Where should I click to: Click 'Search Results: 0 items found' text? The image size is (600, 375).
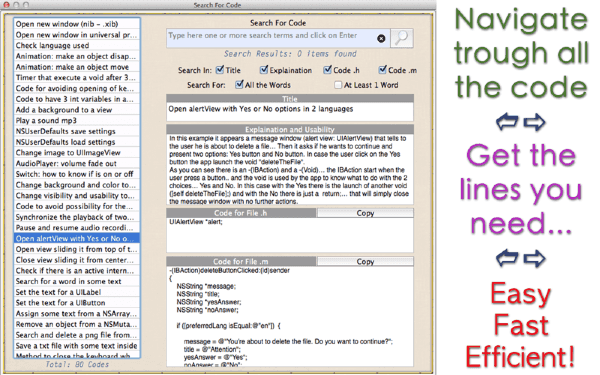(290, 54)
